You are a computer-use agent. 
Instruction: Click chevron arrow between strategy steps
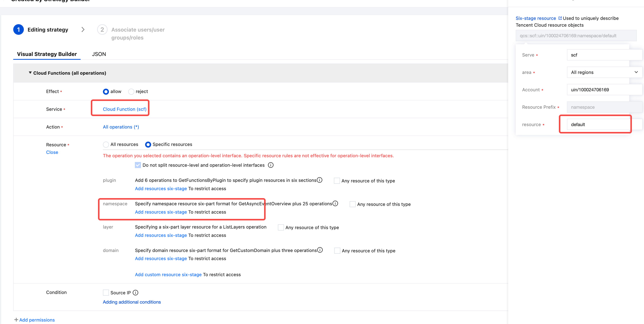pos(83,29)
